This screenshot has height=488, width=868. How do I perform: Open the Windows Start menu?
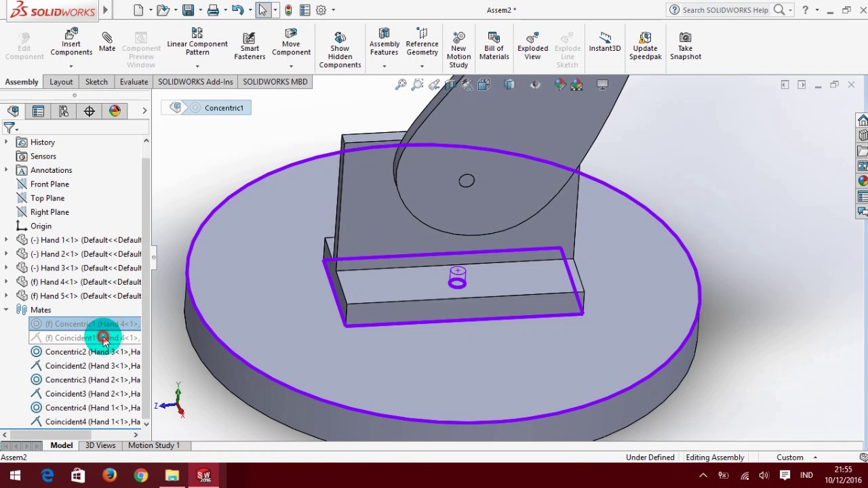[x=15, y=475]
